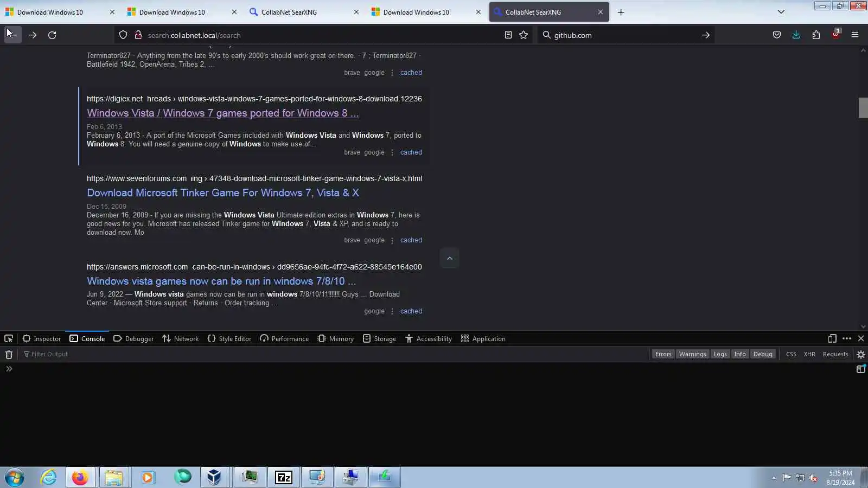Open the console settings gear menu
The image size is (868, 488).
click(861, 355)
